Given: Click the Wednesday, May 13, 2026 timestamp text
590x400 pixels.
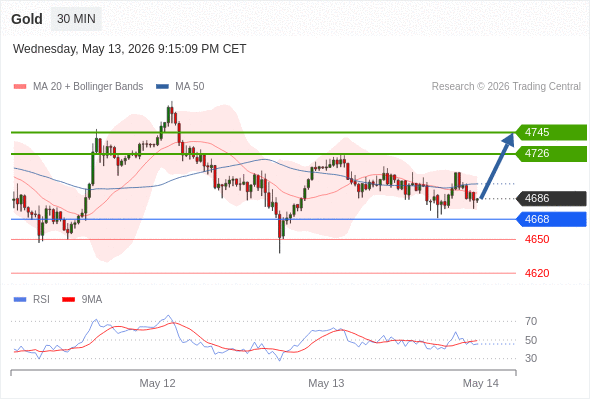Looking at the screenshot, I should (129, 49).
